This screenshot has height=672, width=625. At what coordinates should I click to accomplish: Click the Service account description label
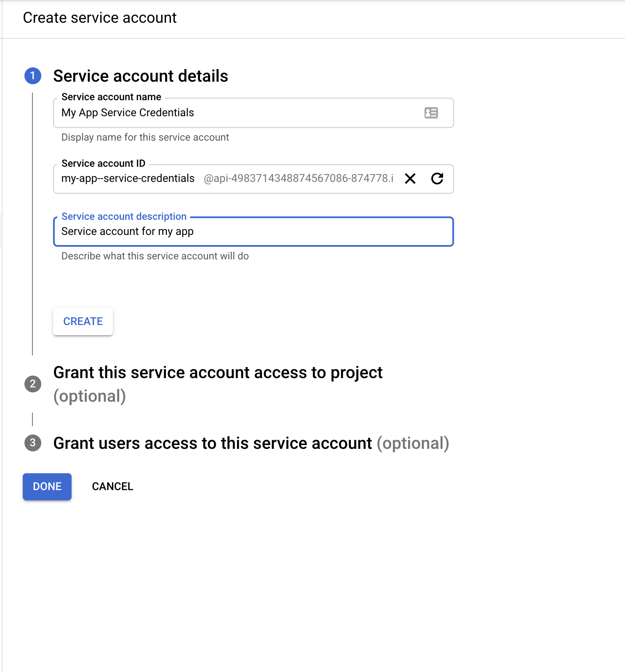click(124, 216)
